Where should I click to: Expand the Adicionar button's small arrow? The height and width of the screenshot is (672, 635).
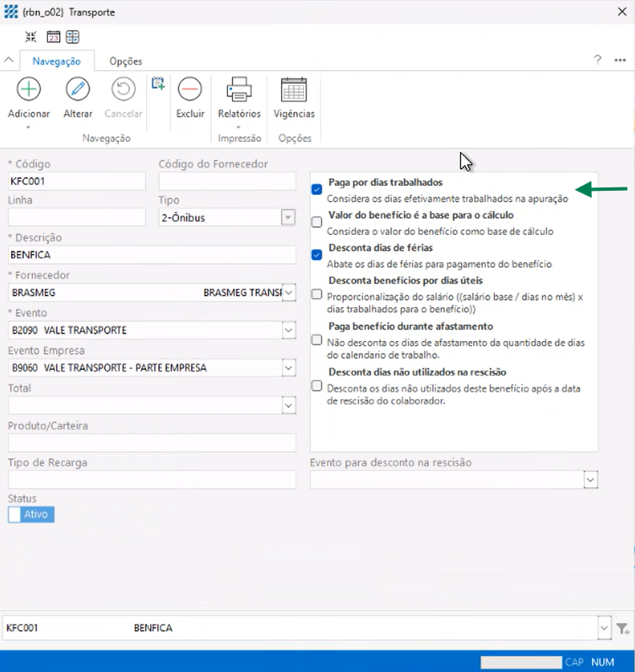coord(29,127)
